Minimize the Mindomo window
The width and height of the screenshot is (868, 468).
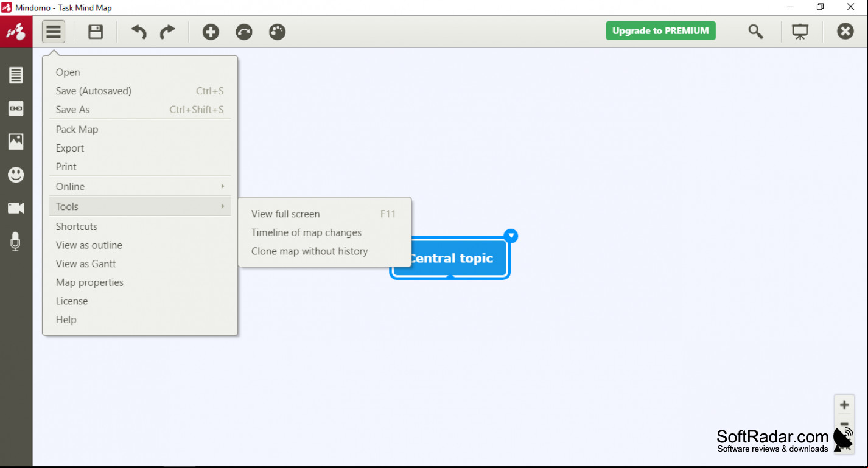click(x=791, y=7)
